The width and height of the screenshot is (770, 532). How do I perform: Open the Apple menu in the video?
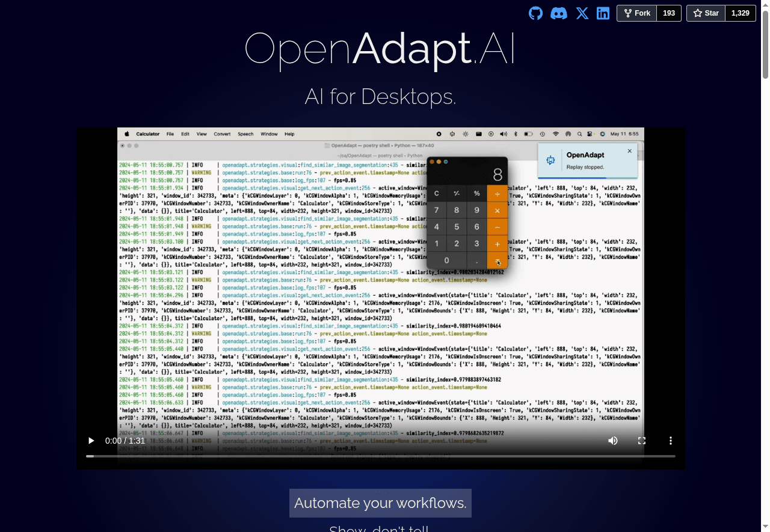click(126, 134)
